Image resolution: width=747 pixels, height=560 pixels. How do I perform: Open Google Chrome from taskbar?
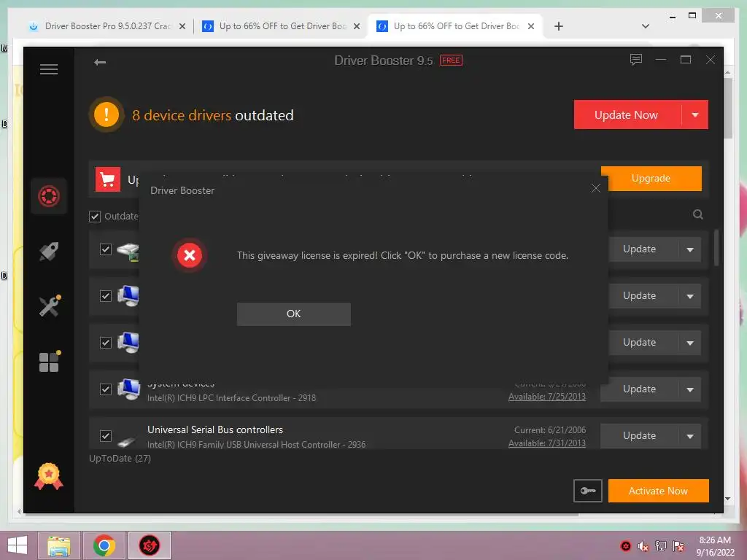[104, 545]
